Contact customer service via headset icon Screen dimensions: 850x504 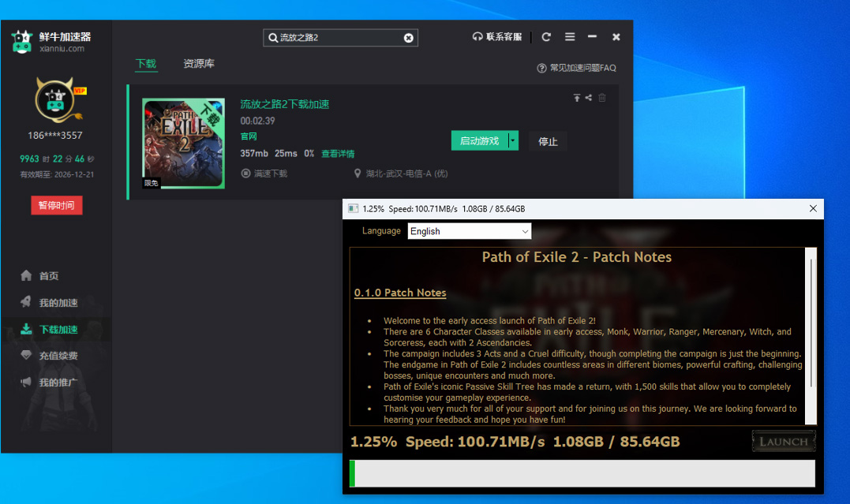point(497,37)
